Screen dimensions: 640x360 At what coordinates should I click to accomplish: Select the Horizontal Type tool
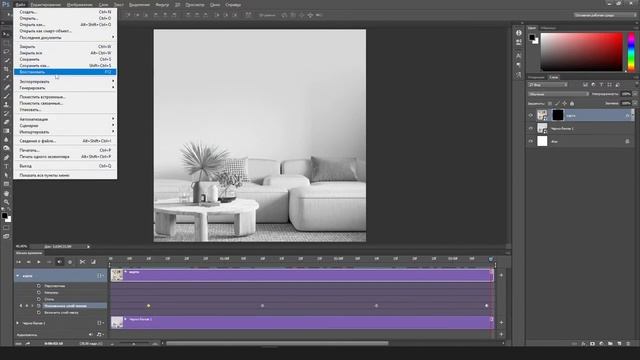point(6,166)
